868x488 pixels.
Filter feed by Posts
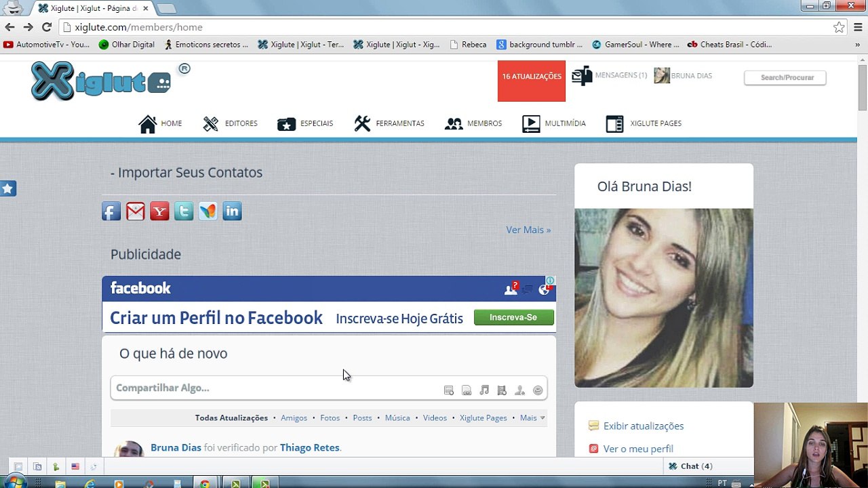(362, 418)
